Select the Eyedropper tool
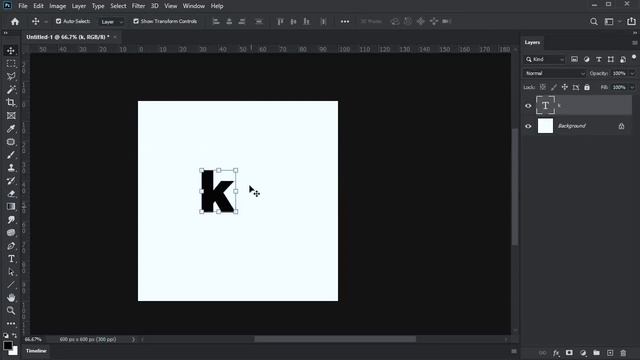 (x=11, y=129)
